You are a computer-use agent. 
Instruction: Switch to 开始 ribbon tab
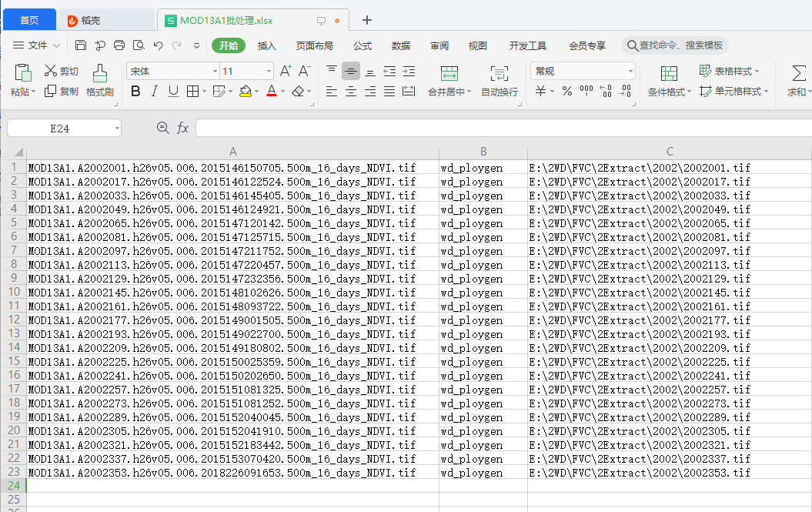pyautogui.click(x=229, y=45)
